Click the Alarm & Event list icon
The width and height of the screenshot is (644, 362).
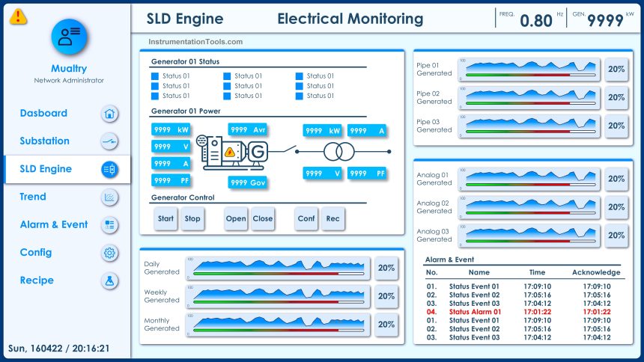tap(109, 225)
